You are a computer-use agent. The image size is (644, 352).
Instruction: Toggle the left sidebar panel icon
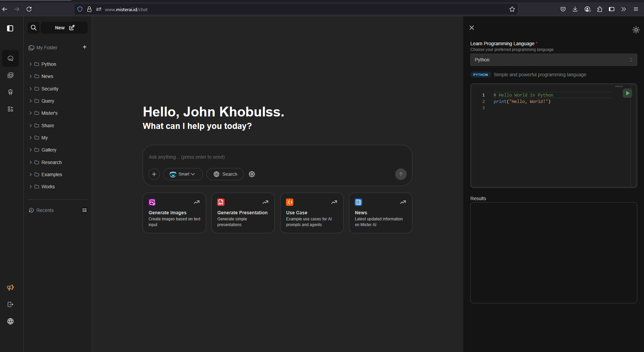click(x=10, y=28)
